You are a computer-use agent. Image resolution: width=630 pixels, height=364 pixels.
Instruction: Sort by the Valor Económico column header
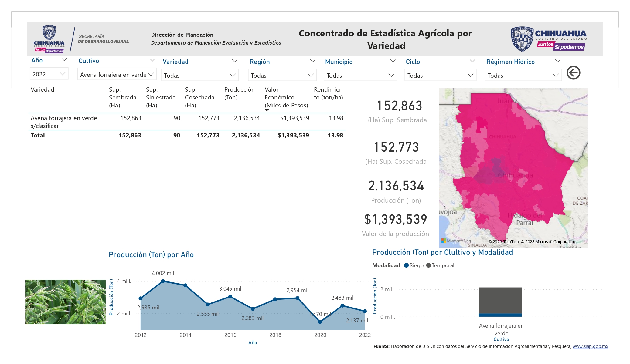click(x=286, y=97)
